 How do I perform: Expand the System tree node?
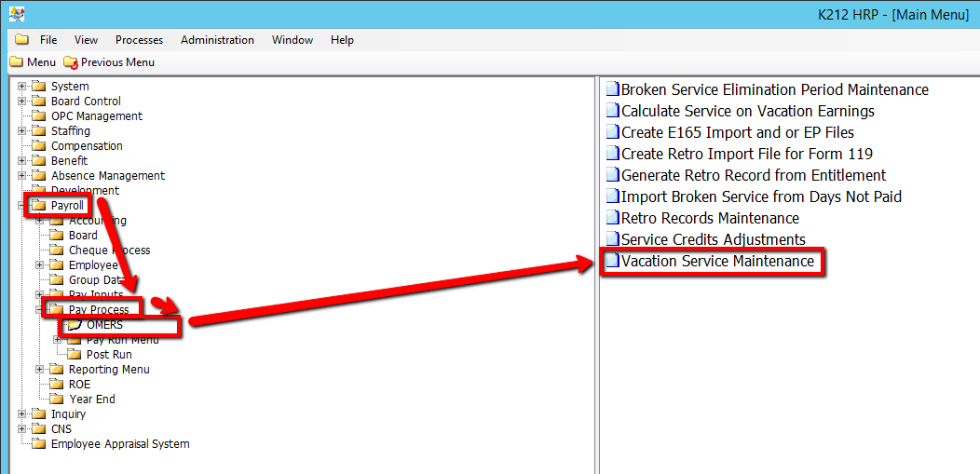click(22, 87)
